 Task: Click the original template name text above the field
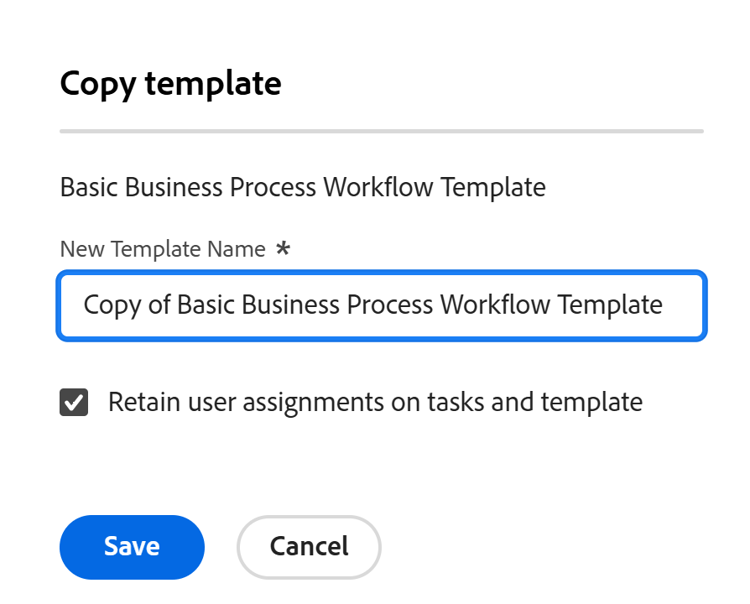(x=302, y=187)
